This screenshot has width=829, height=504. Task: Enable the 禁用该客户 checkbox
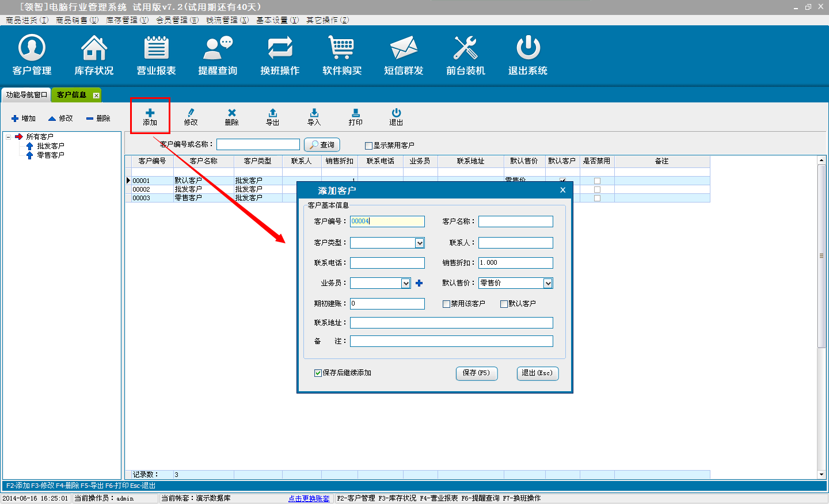[x=446, y=304]
